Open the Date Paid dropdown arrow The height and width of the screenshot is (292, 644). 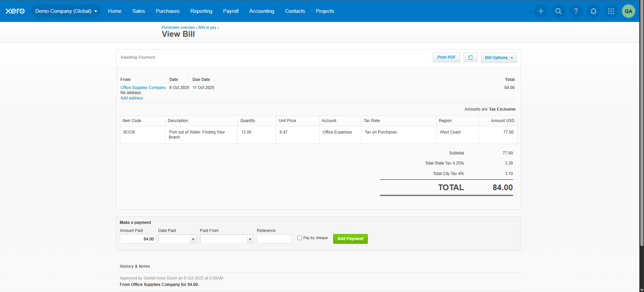[x=193, y=239]
